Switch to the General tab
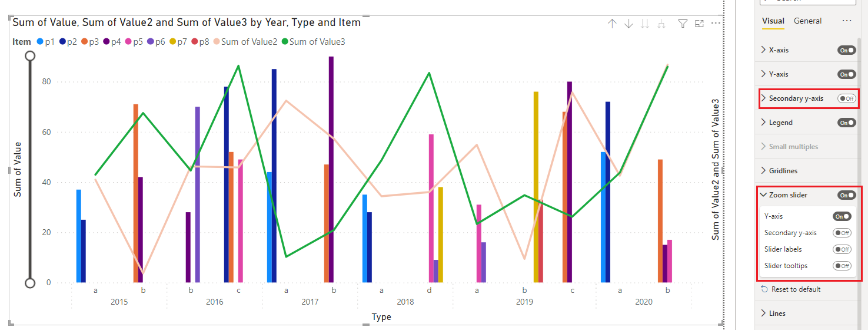The height and width of the screenshot is (330, 868). [x=807, y=21]
